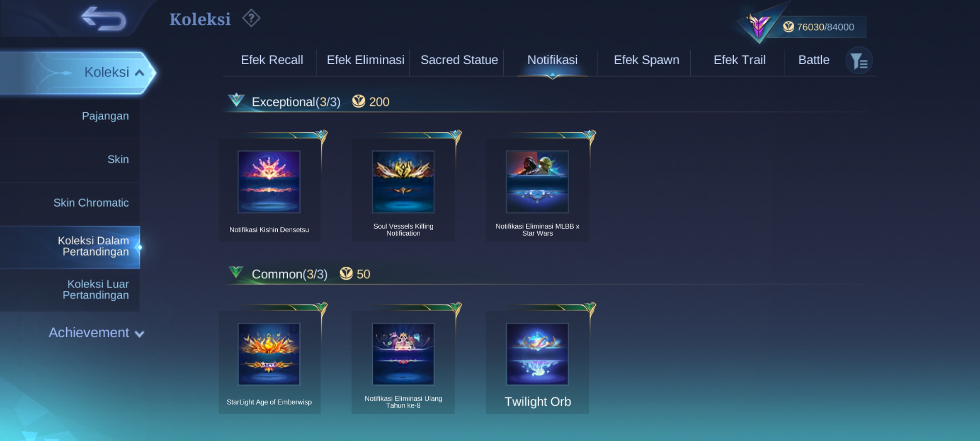
Task: Switch to the Efek Recall tab
Action: [x=272, y=60]
